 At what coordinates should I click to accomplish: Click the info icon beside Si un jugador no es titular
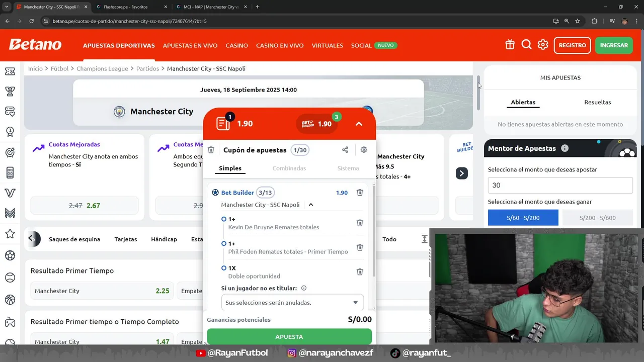coord(304,289)
